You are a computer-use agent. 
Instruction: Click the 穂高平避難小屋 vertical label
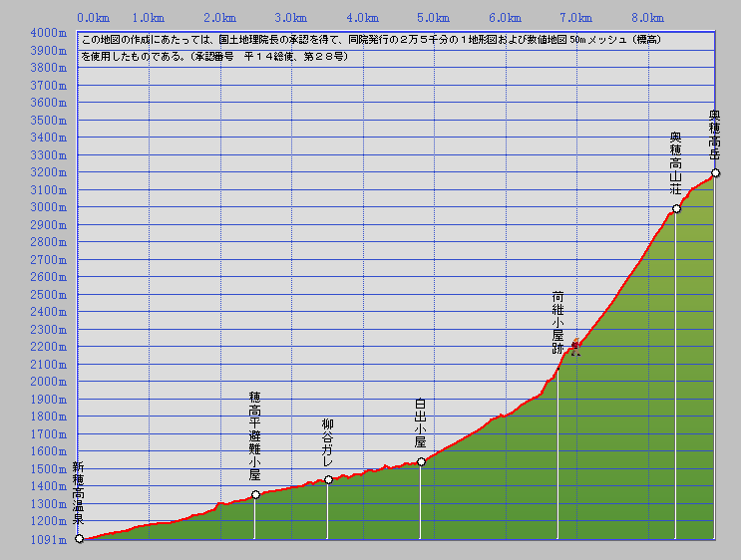pyautogui.click(x=254, y=435)
